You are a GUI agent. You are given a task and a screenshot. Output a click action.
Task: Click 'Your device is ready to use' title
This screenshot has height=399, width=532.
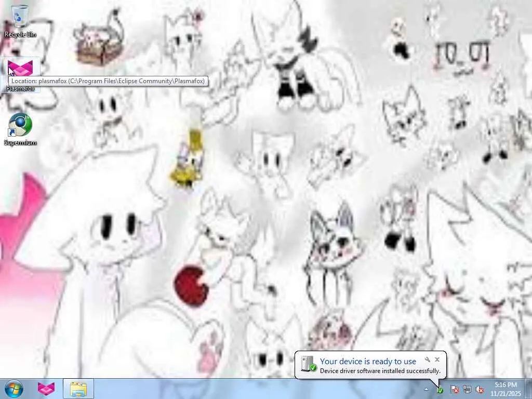(368, 362)
